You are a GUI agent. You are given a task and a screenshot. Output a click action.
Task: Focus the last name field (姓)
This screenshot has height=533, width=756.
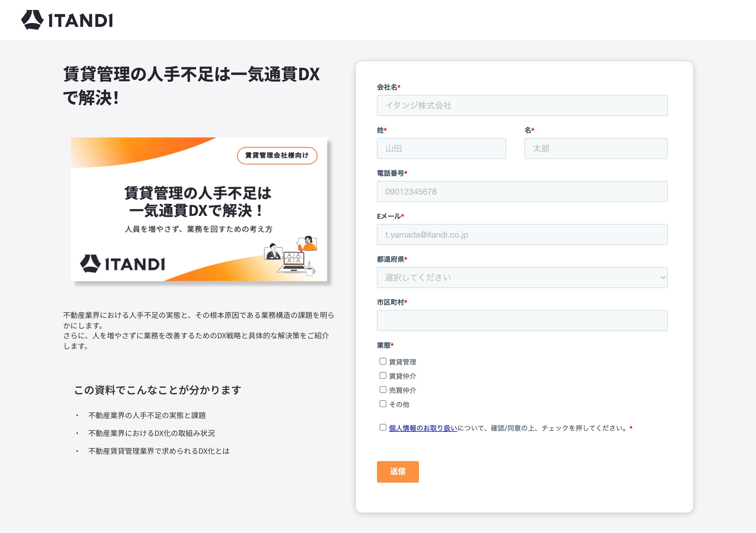(x=441, y=148)
